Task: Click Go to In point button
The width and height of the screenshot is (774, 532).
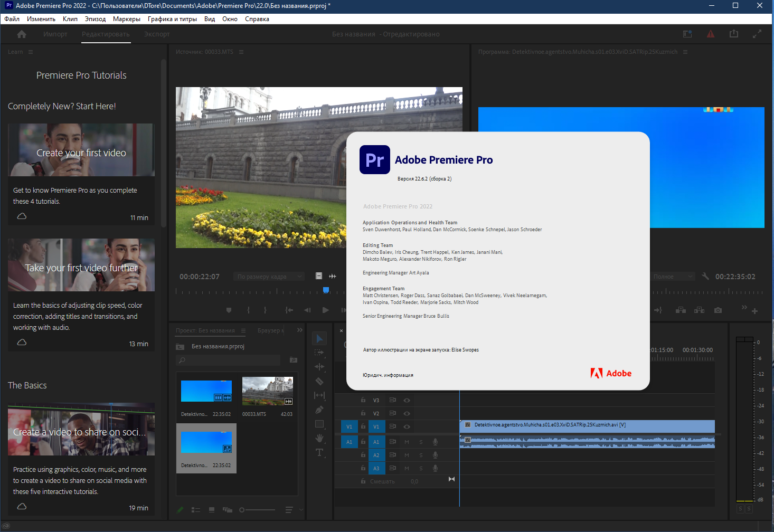Action: pos(289,310)
